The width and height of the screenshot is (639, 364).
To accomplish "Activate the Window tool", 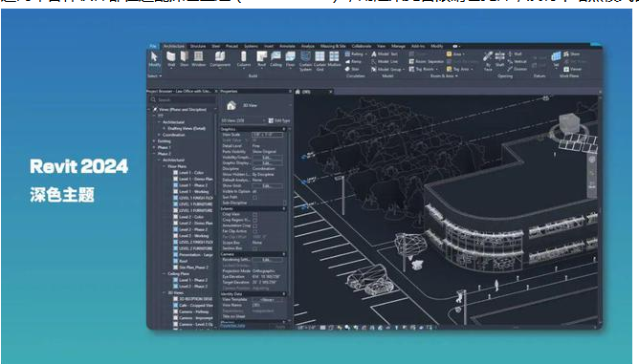I will click(198, 58).
